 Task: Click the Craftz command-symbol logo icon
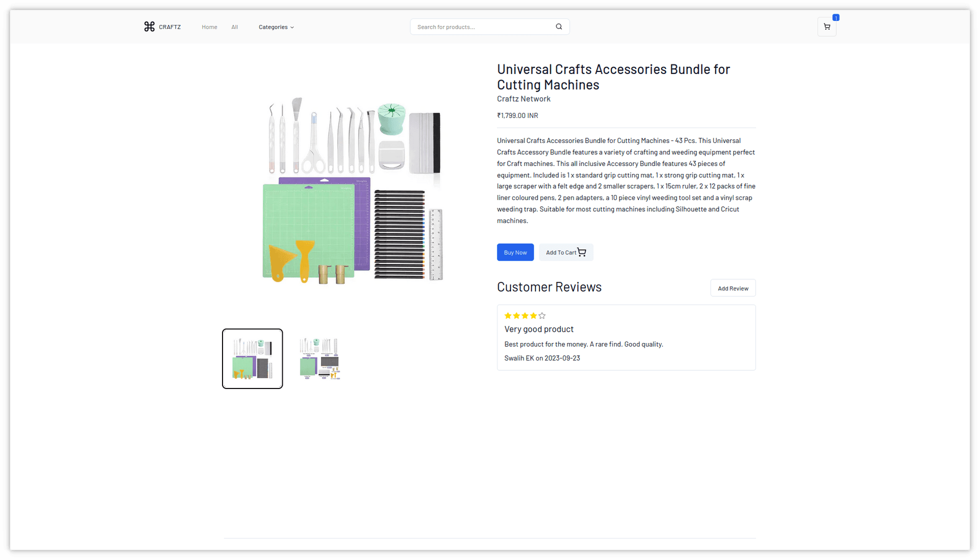pyautogui.click(x=149, y=27)
